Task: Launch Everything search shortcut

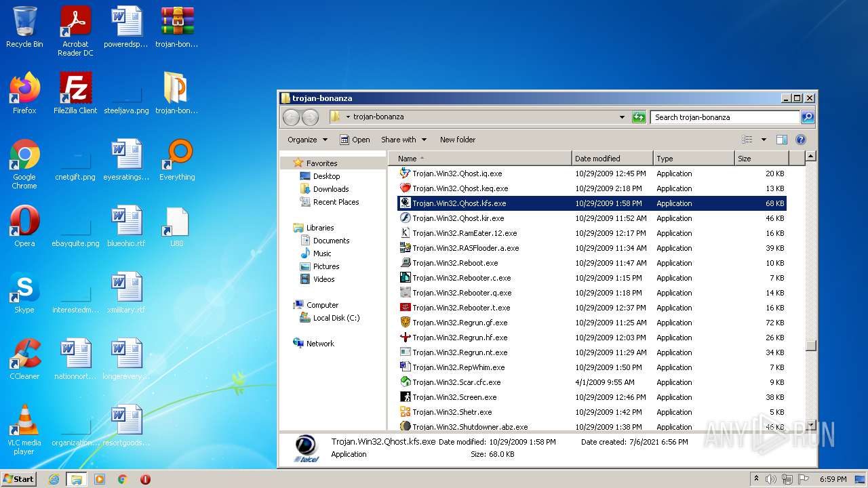Action: pos(177,160)
